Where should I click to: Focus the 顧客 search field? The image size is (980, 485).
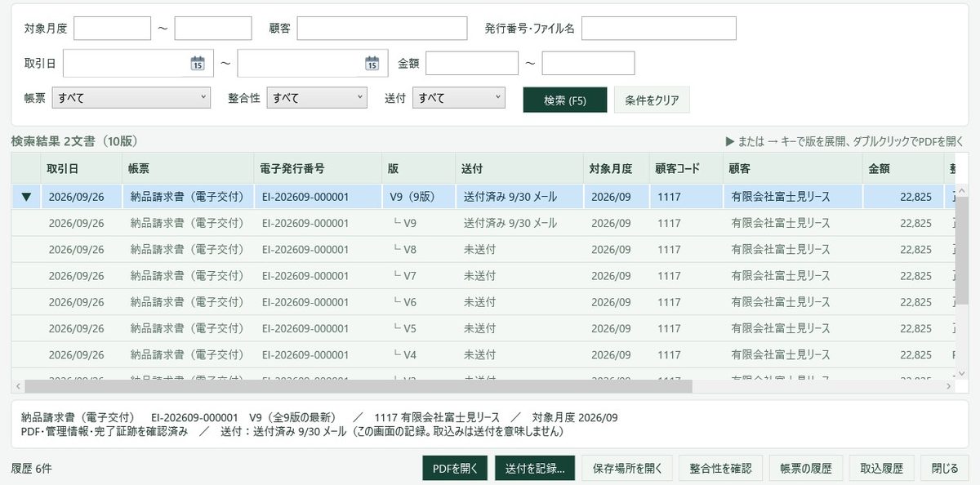click(x=382, y=28)
